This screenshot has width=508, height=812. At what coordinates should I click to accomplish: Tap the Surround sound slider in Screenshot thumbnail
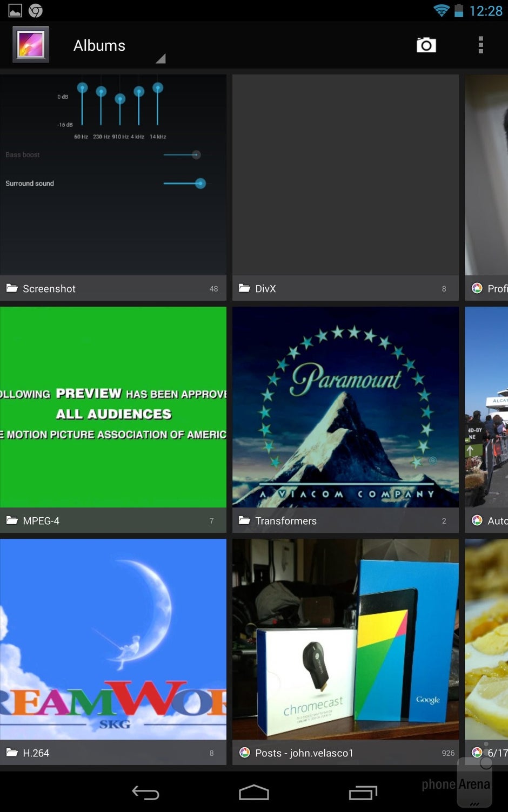coord(184,184)
